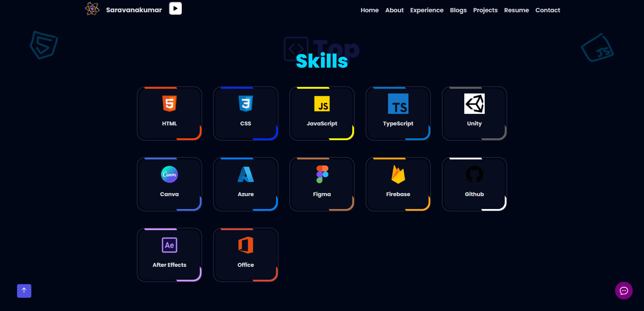Select the 'HTML' card label
644x311 pixels.
click(170, 123)
